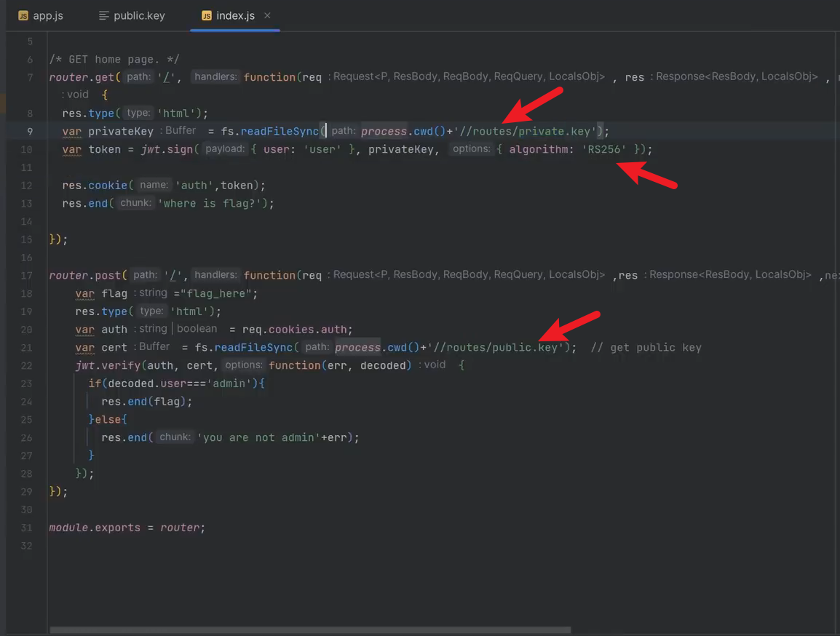
Task: Click the '// get public key' comment
Action: click(646, 347)
